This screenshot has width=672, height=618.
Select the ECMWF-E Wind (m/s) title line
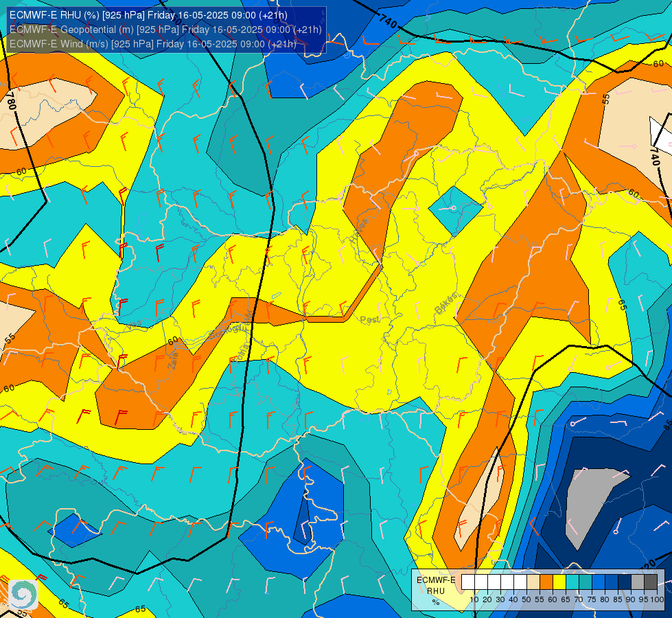pyautogui.click(x=152, y=44)
